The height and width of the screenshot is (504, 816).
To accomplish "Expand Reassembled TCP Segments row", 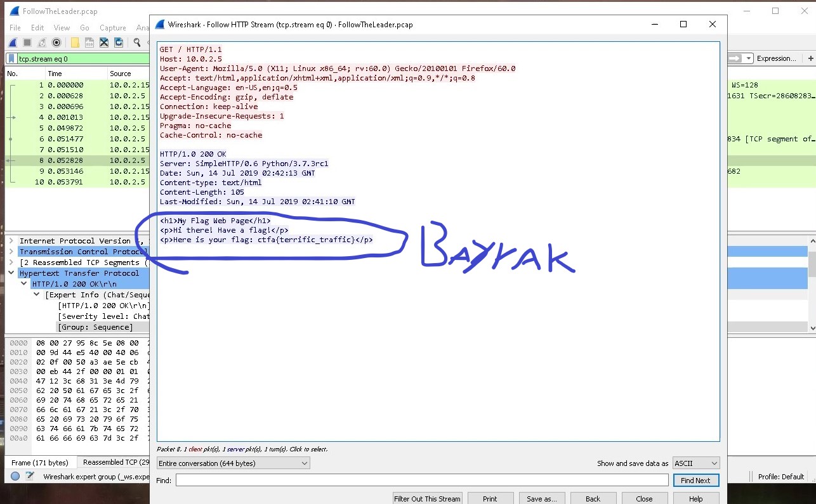I will pos(11,262).
